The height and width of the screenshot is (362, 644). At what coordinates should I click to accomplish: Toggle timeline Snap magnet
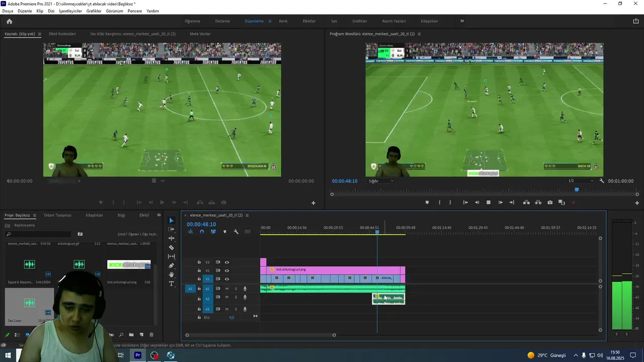click(202, 232)
